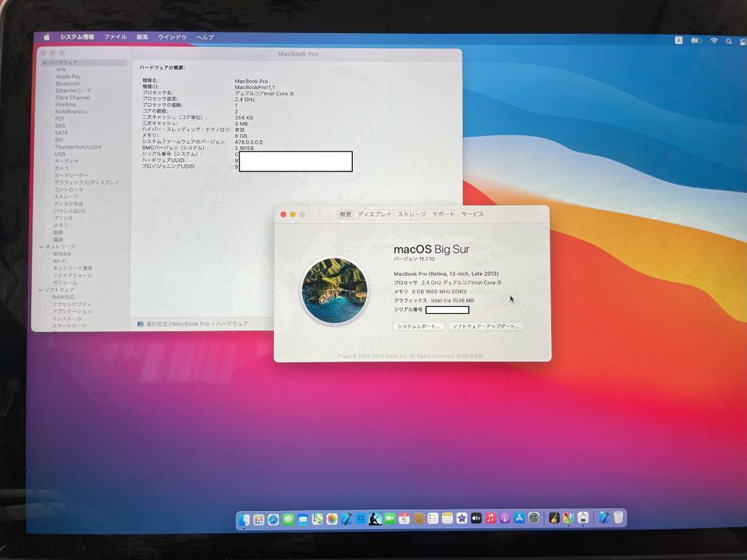The width and height of the screenshot is (747, 560).
Task: Close the About This Mac window
Action: [x=284, y=215]
